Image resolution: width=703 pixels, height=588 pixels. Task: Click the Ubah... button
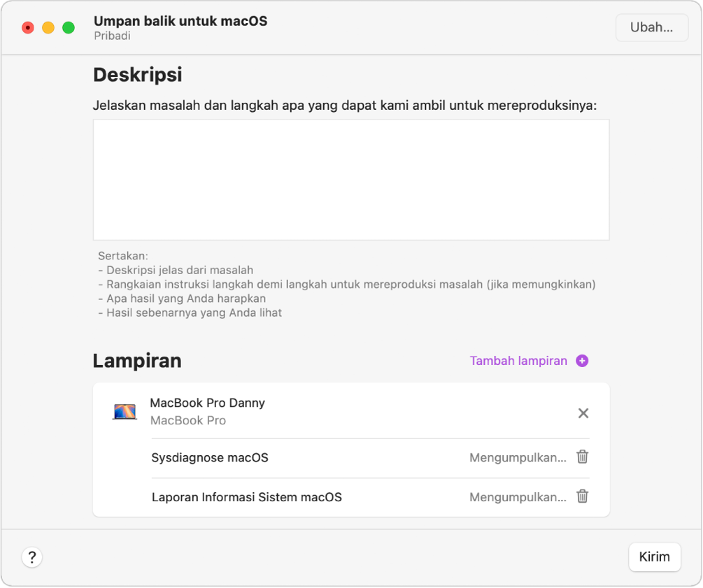[651, 28]
